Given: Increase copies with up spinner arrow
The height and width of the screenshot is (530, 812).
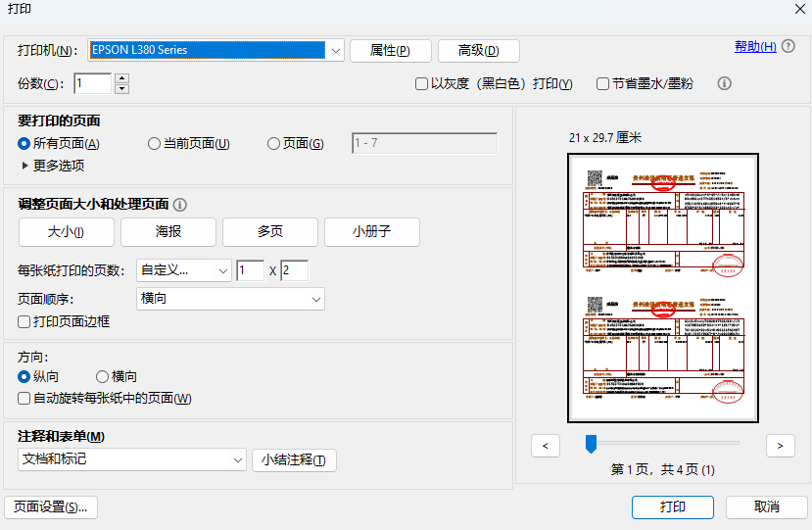Looking at the screenshot, I should 121,78.
